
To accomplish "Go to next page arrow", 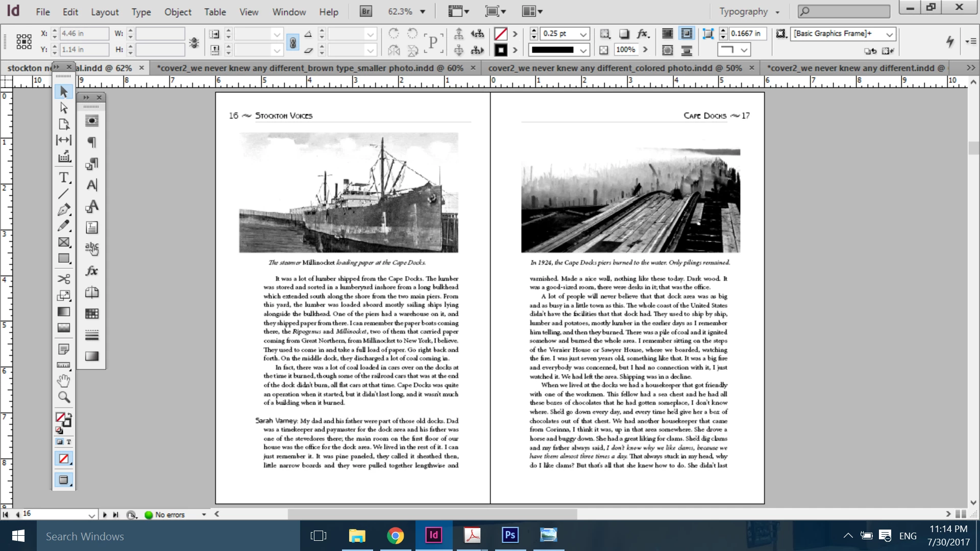I will [x=105, y=515].
